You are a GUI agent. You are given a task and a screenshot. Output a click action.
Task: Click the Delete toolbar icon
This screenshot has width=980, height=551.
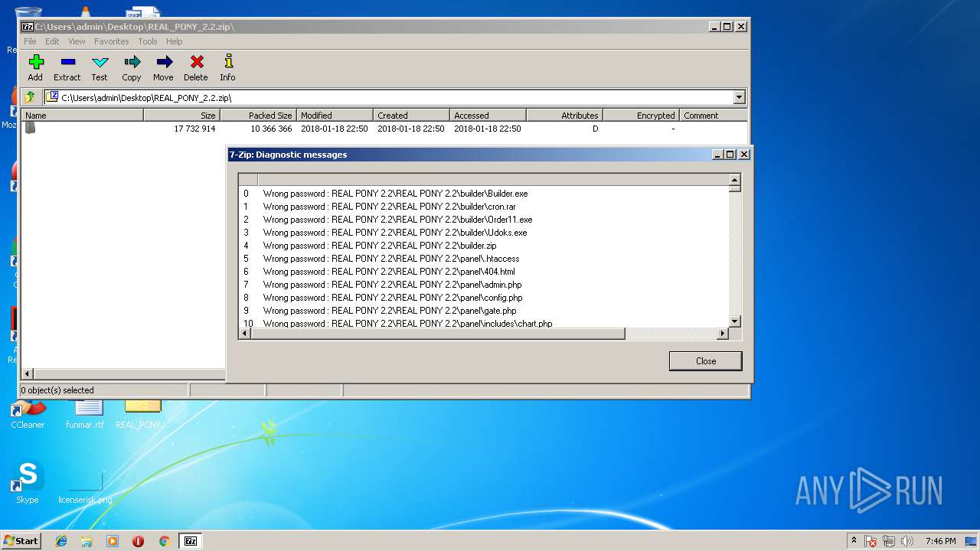[196, 67]
